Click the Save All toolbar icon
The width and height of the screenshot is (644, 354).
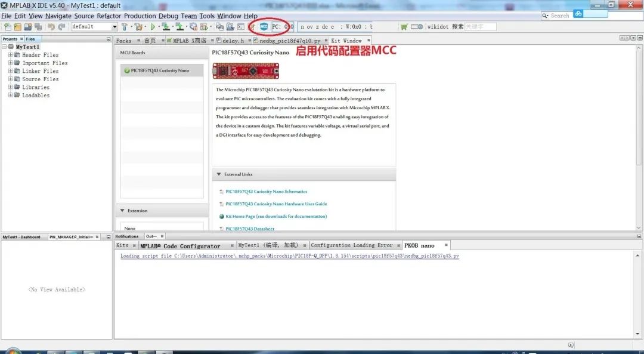tap(38, 27)
